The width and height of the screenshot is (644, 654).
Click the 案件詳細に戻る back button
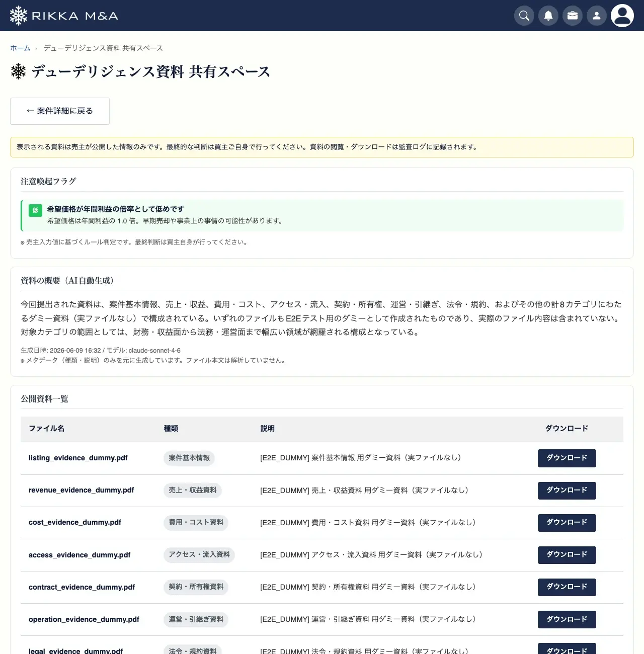(x=60, y=111)
